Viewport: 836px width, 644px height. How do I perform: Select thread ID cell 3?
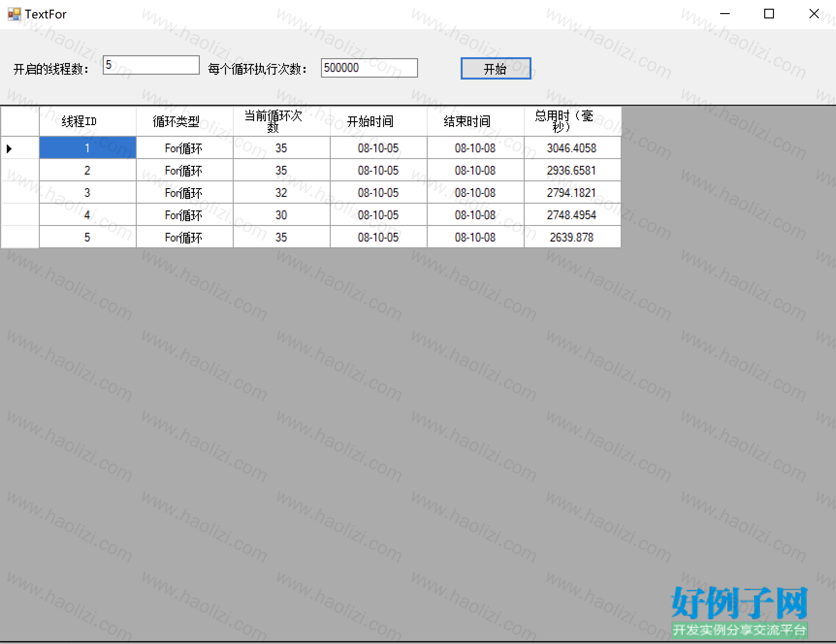pos(88,193)
